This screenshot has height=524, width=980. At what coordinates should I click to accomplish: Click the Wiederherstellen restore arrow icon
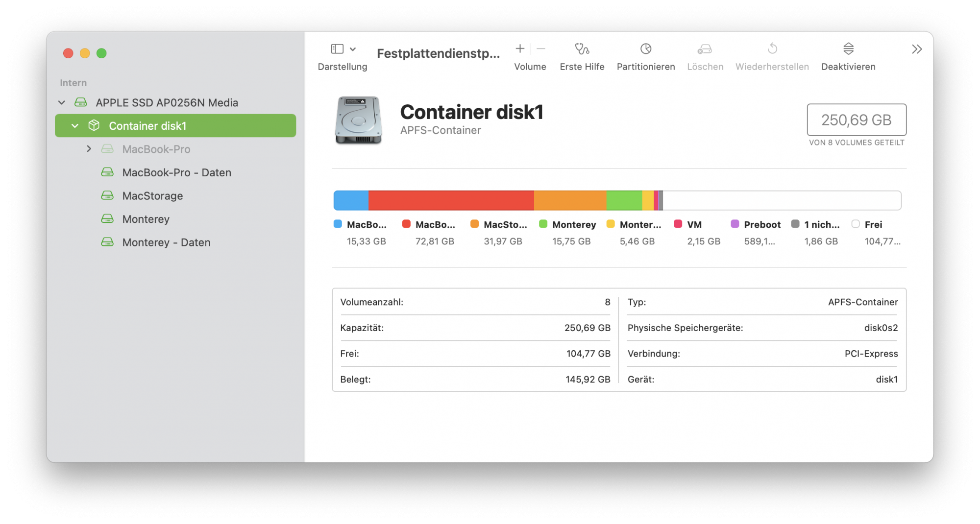(772, 48)
